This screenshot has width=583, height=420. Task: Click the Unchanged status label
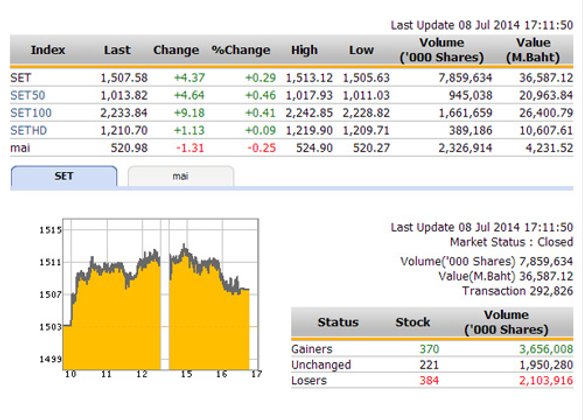point(321,365)
